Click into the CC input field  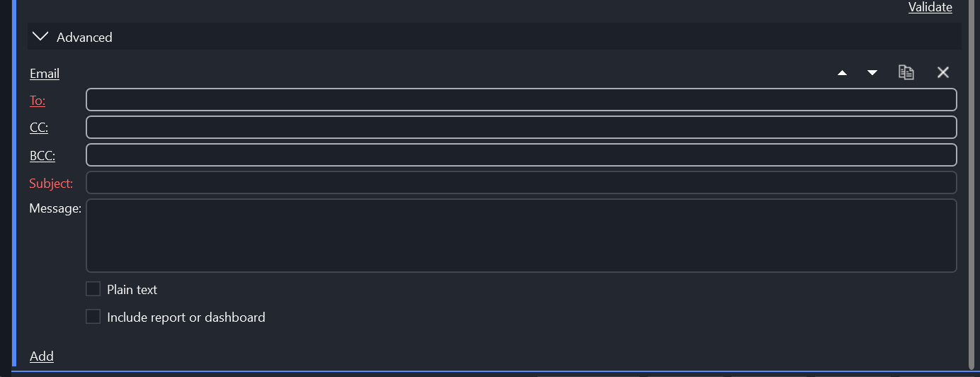coord(521,128)
